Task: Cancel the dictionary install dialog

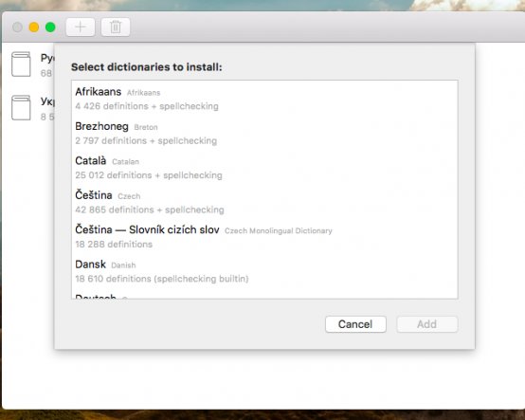Action: [x=355, y=324]
